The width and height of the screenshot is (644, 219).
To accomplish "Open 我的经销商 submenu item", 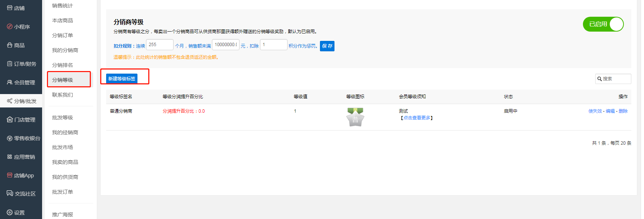I will [65, 132].
